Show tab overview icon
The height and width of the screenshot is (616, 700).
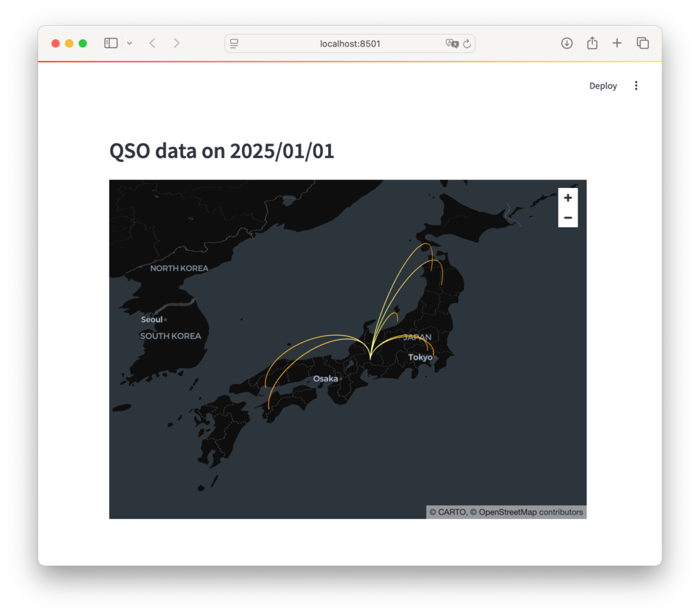[x=643, y=43]
